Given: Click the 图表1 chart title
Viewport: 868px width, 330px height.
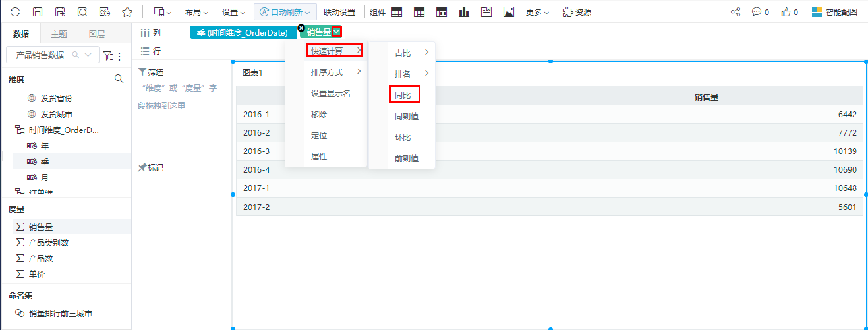Looking at the screenshot, I should click(252, 73).
